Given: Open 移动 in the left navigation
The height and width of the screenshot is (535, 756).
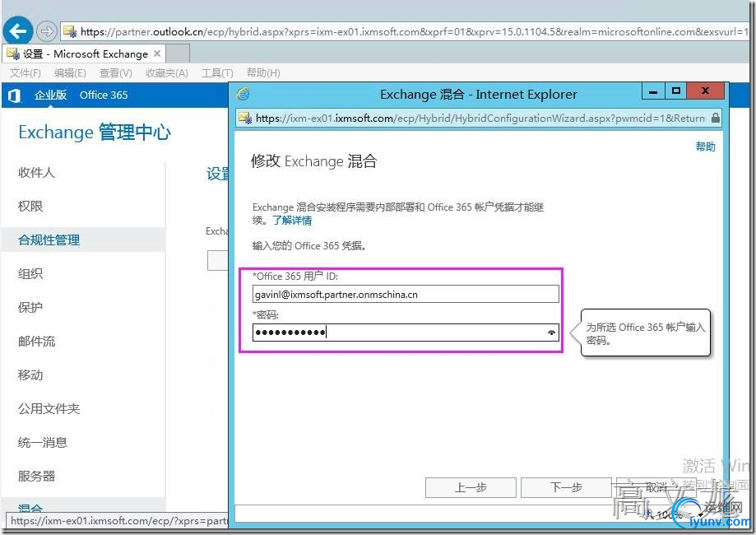Looking at the screenshot, I should point(30,374).
